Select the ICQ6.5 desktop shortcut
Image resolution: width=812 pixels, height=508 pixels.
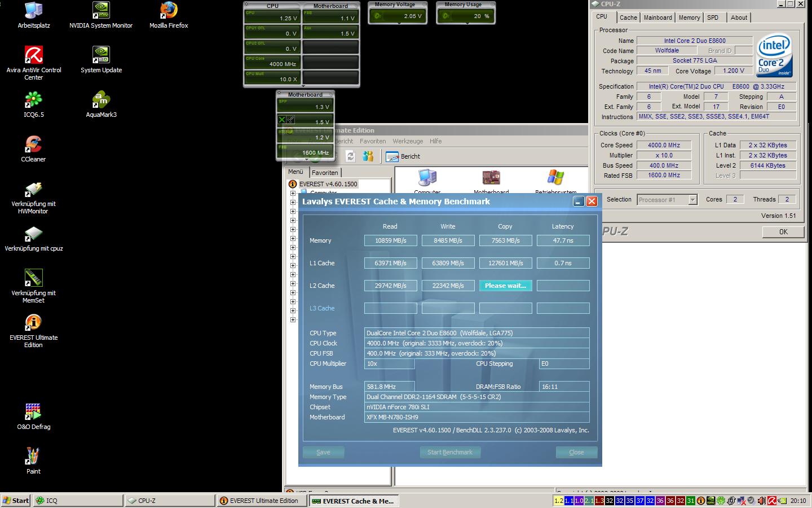[33, 104]
